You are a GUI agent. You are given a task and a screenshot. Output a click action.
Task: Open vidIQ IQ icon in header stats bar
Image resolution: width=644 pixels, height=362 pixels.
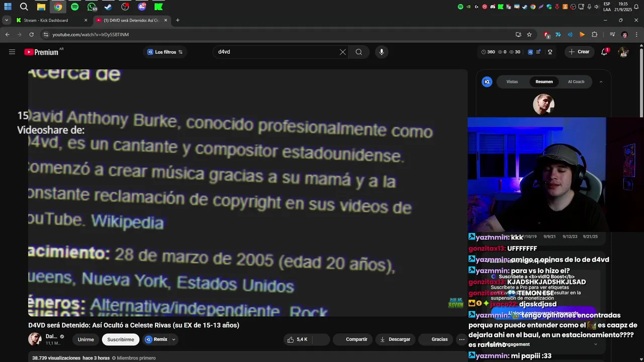click(x=529, y=52)
